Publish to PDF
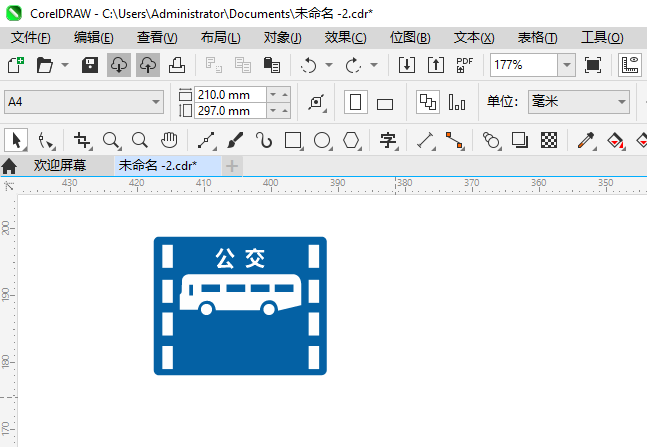The width and height of the screenshot is (647, 447). [465, 65]
